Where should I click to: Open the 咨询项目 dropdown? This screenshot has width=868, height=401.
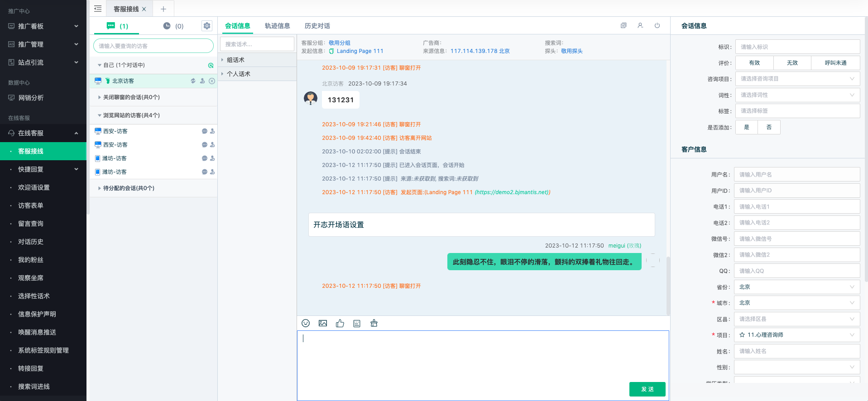[x=797, y=79]
